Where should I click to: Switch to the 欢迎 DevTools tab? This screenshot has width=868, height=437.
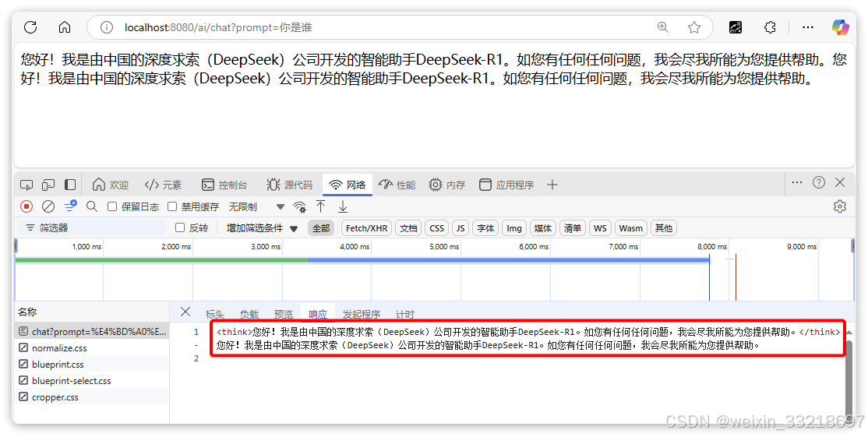click(x=111, y=185)
